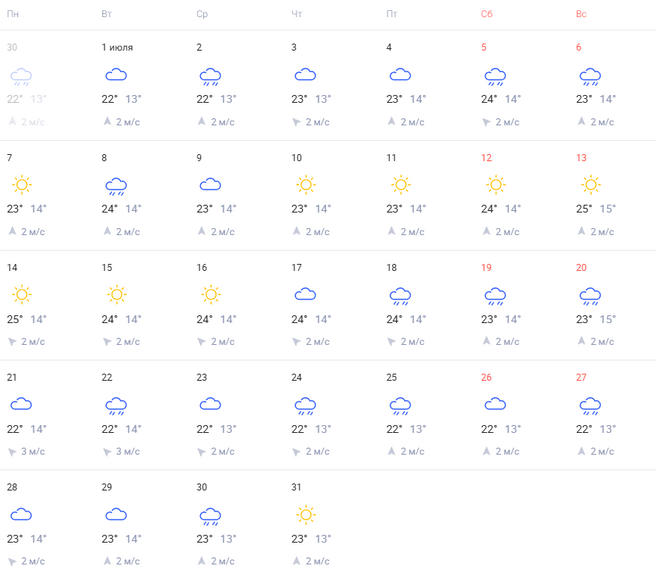Select the faded June 30 rain icon
The image size is (656, 573).
pos(20,76)
